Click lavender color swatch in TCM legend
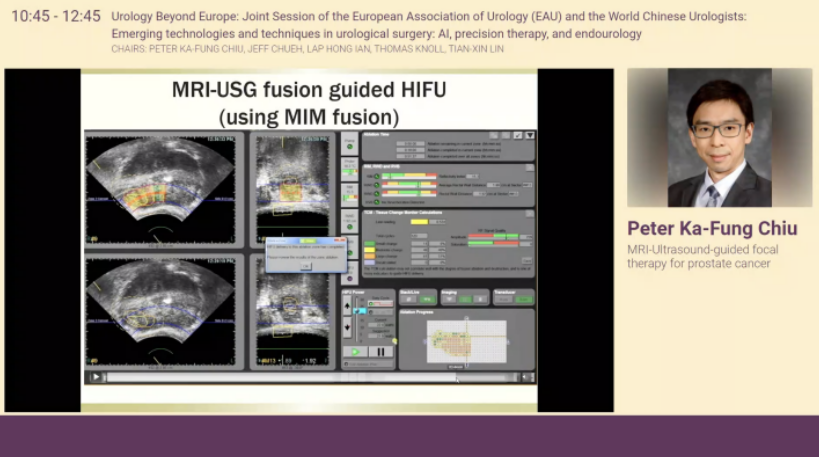Image resolution: width=819 pixels, height=457 pixels. coord(369,263)
